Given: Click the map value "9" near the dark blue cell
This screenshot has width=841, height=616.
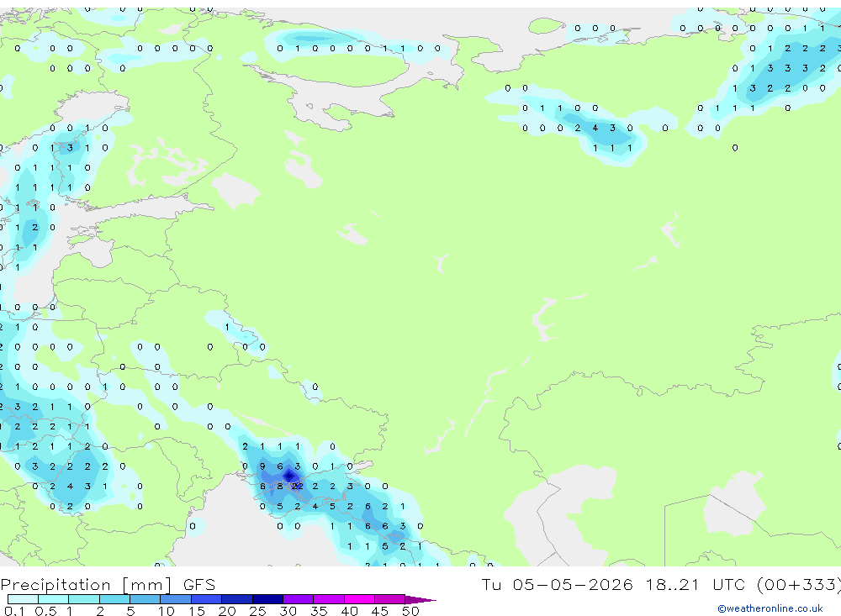Looking at the screenshot, I should (262, 466).
